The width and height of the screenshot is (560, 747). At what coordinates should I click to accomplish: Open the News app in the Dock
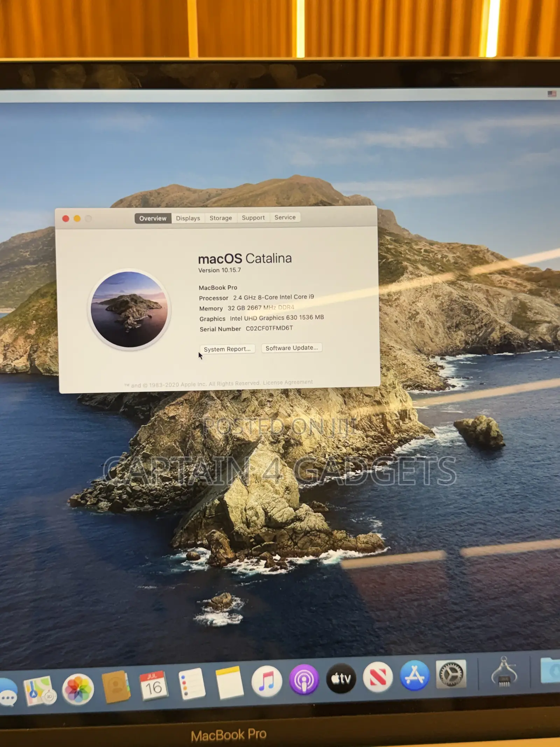point(378,677)
